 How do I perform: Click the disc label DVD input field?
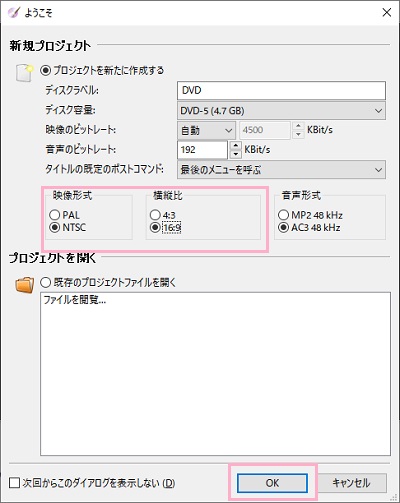[281, 90]
